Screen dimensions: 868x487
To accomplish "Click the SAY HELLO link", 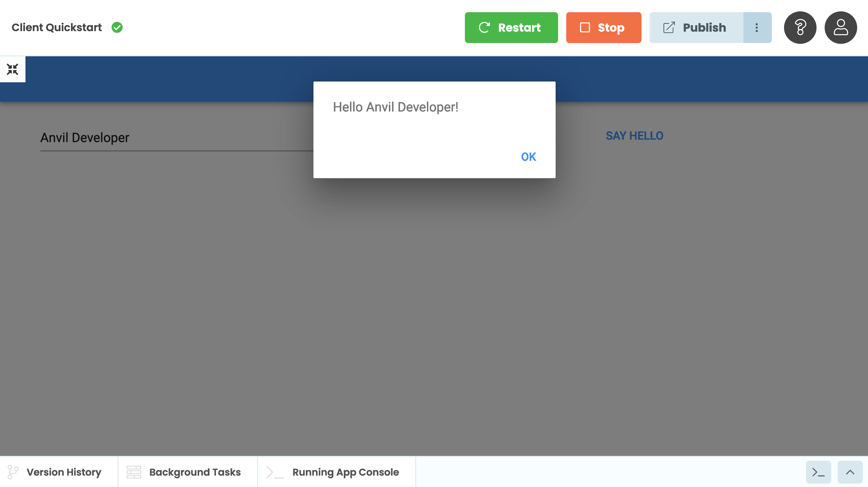I will click(635, 136).
